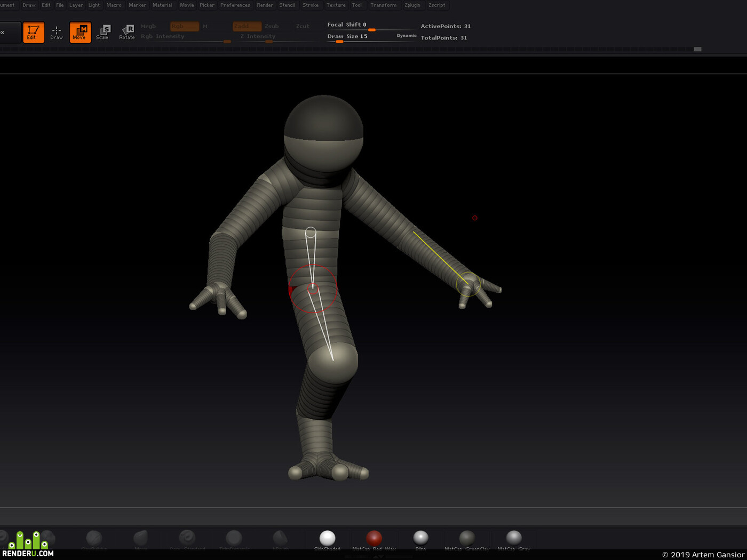Open the Texture menu
747x560 pixels.
[x=336, y=5]
